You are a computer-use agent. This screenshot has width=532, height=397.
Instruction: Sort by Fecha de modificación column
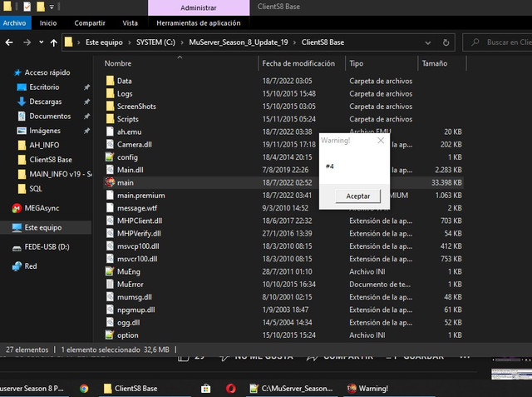tap(298, 63)
